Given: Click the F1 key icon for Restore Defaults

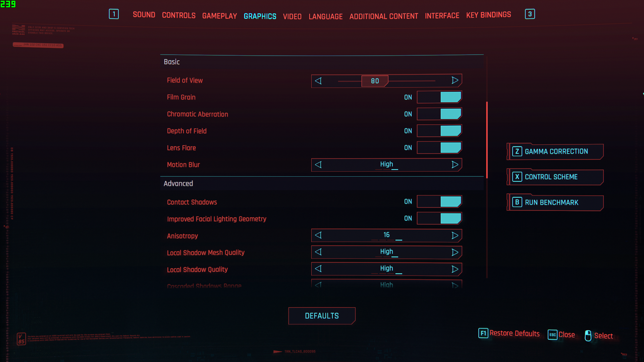Looking at the screenshot, I should click(x=483, y=333).
